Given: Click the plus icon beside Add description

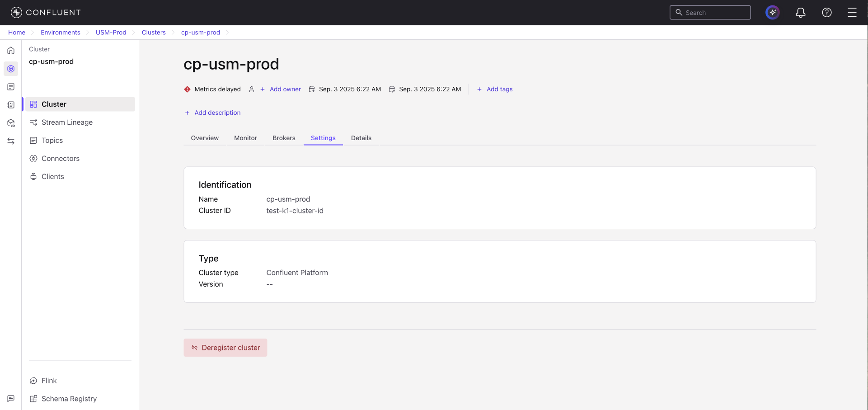Looking at the screenshot, I should pos(187,113).
